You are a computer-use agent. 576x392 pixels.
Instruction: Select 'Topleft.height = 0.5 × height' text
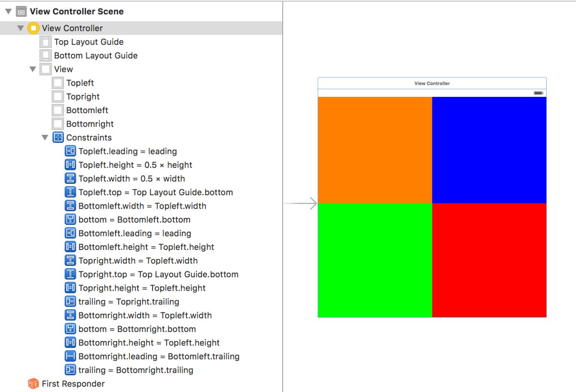pyautogui.click(x=135, y=165)
